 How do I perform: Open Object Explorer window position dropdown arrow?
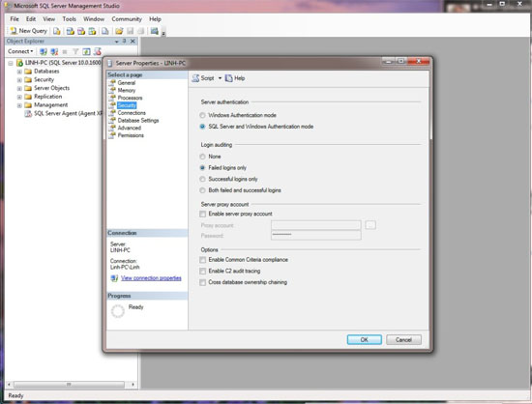point(116,42)
